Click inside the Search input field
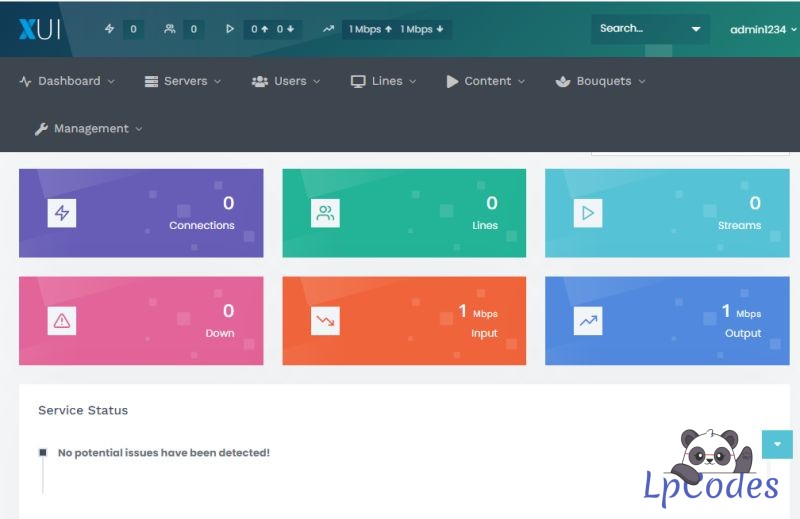Viewport: 800px width, 519px height. point(638,29)
